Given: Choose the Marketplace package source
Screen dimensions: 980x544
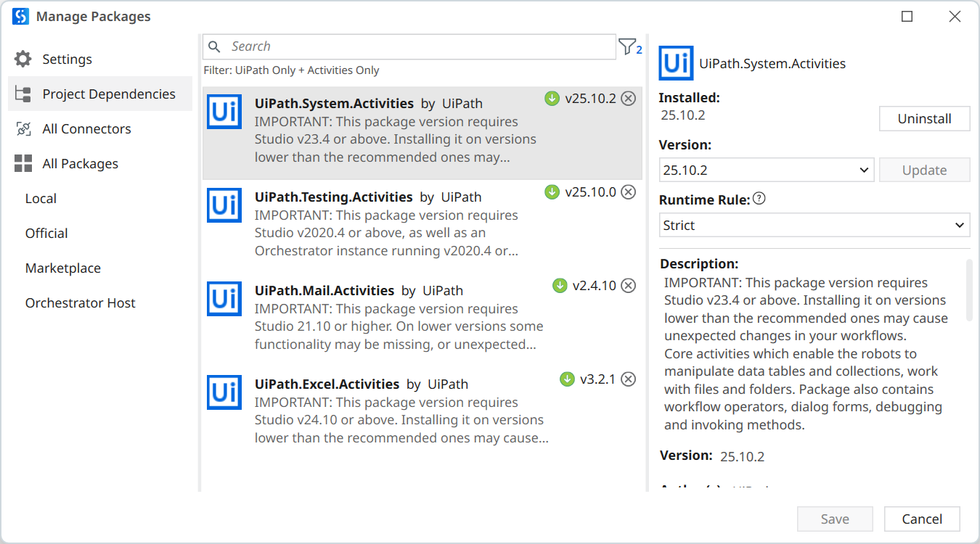Looking at the screenshot, I should pos(63,268).
